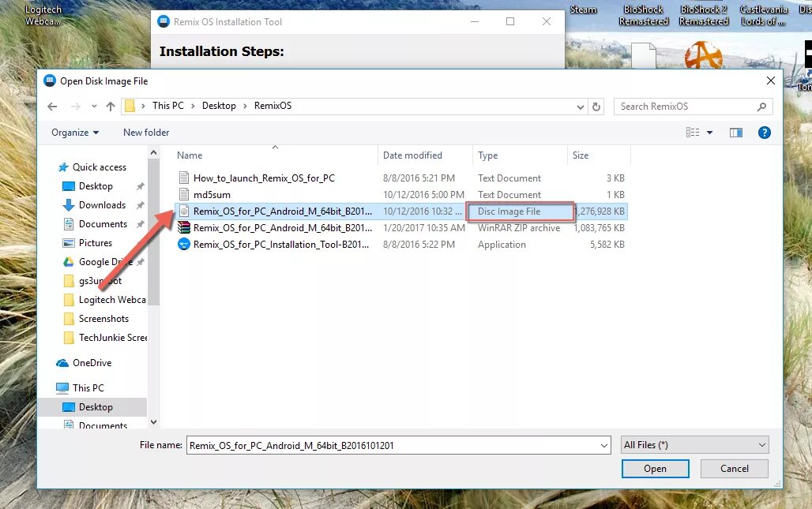This screenshot has width=812, height=509.
Task: Click the sidebar scroll down arrow
Action: click(153, 422)
